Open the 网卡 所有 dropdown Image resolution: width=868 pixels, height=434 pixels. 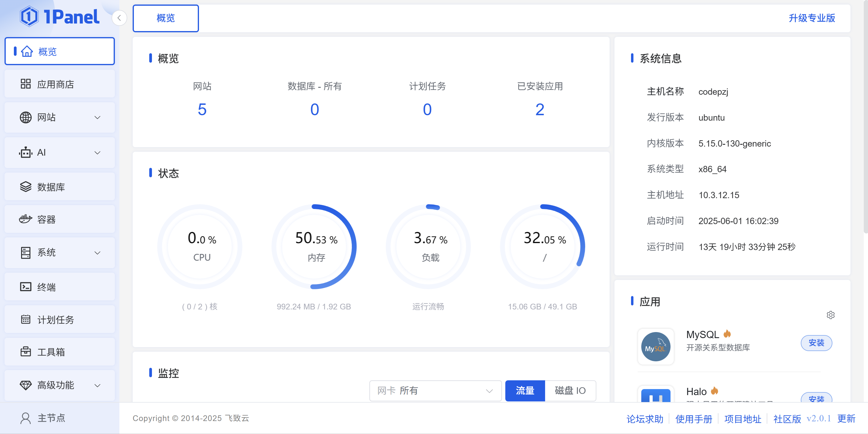click(435, 391)
